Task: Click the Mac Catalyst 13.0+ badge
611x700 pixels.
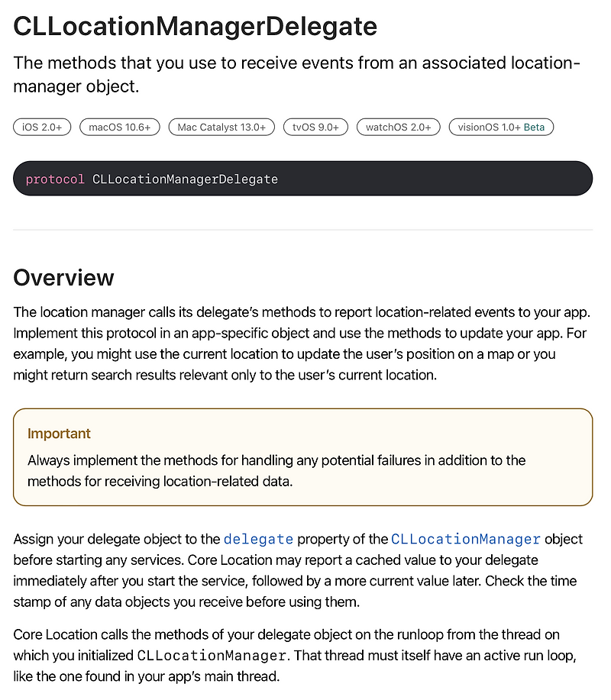Action: [x=221, y=127]
